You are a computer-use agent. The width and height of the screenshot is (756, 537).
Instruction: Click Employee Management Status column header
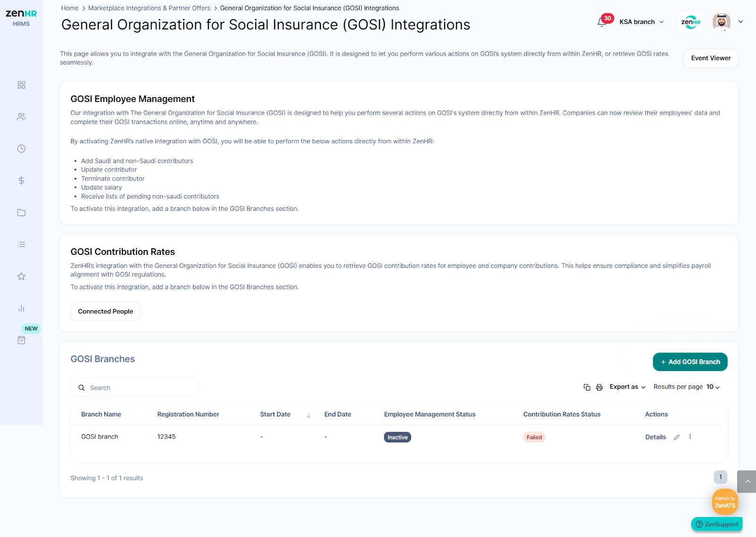pyautogui.click(x=430, y=415)
